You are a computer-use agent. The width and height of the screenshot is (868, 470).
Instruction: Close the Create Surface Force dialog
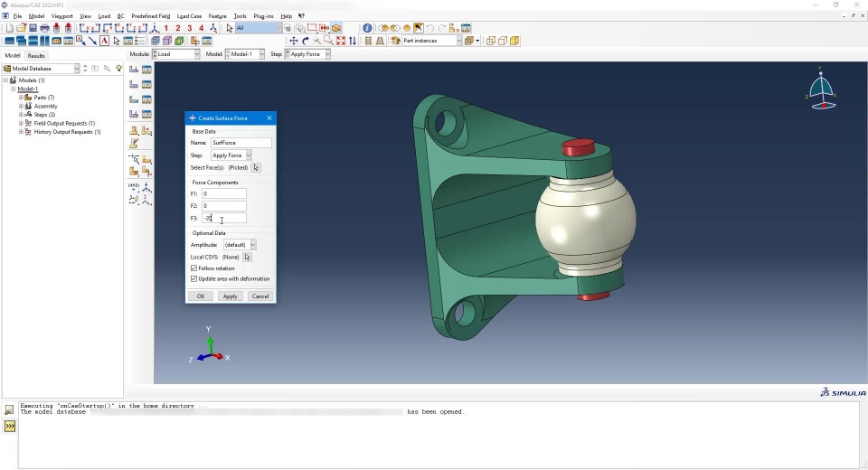269,117
